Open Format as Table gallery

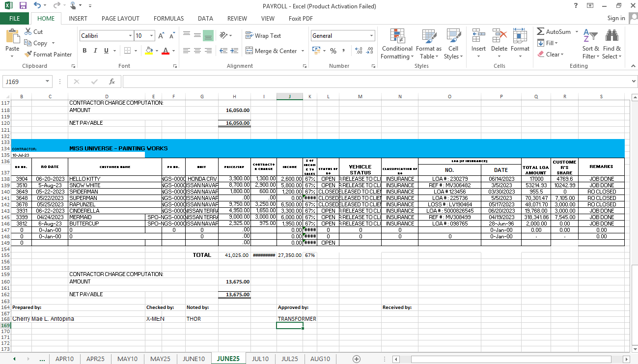[428, 44]
